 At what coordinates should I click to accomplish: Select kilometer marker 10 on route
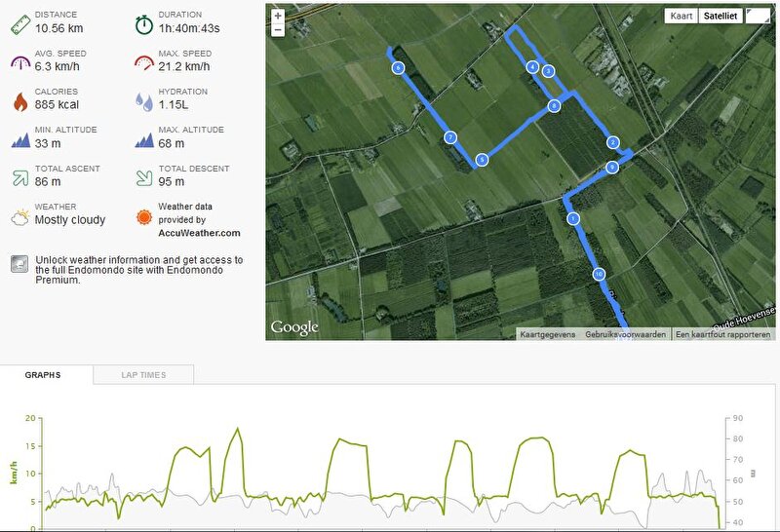[599, 274]
